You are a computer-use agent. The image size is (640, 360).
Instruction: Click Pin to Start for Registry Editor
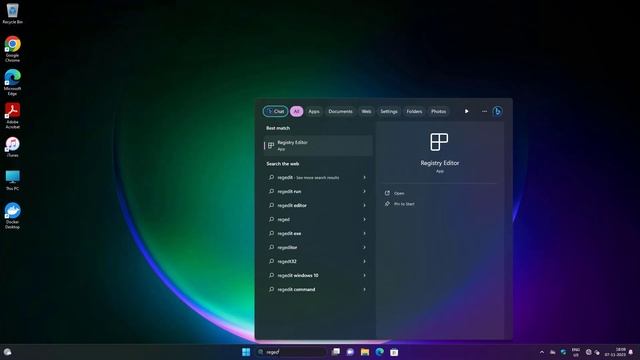pyautogui.click(x=400, y=204)
